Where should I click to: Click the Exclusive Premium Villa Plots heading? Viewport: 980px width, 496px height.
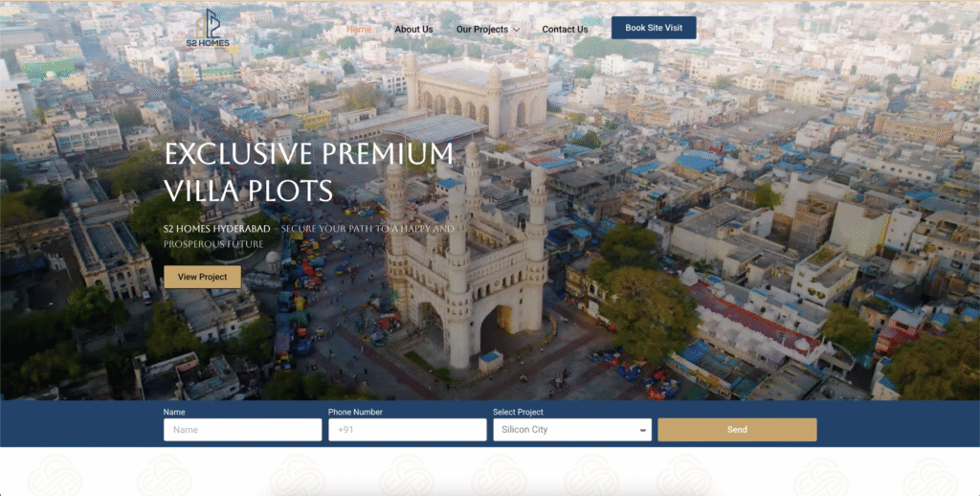tap(308, 171)
